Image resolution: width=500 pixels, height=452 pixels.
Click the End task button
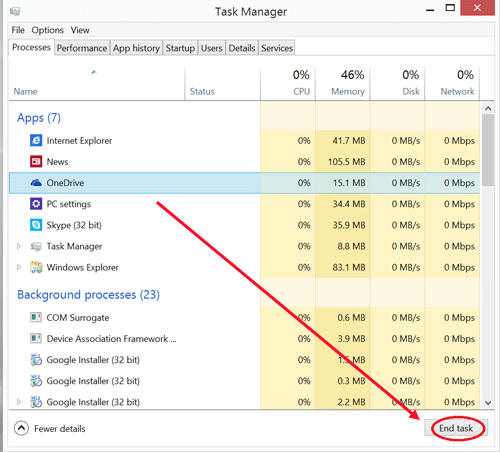(x=456, y=428)
